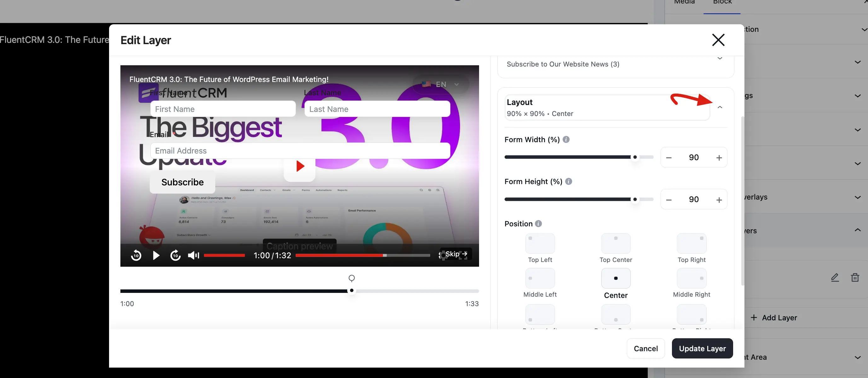This screenshot has width=868, height=378.
Task: Select the Top Left position
Action: pyautogui.click(x=540, y=243)
